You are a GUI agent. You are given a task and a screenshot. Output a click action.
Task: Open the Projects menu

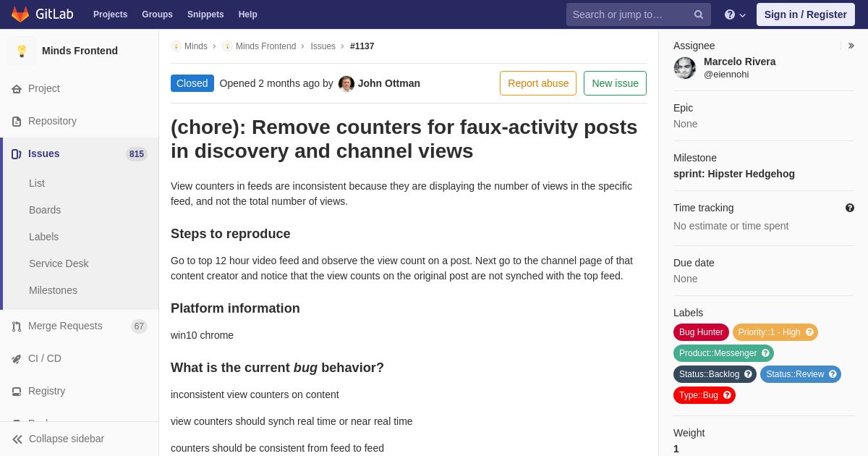110,14
